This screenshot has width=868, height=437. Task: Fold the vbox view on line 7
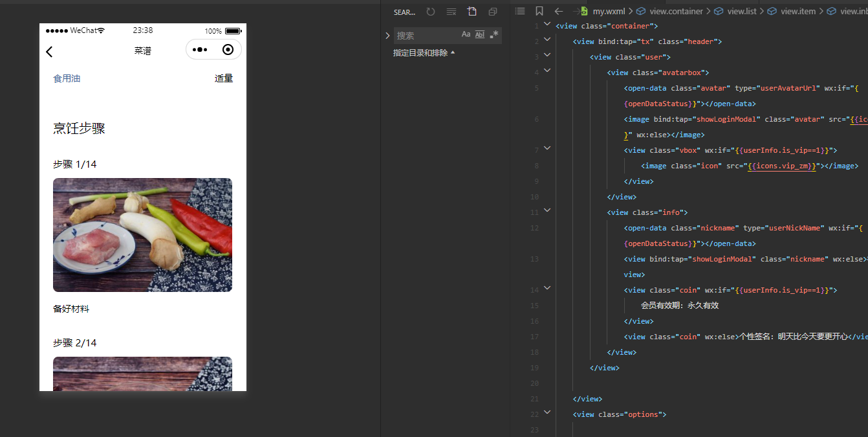(x=547, y=148)
